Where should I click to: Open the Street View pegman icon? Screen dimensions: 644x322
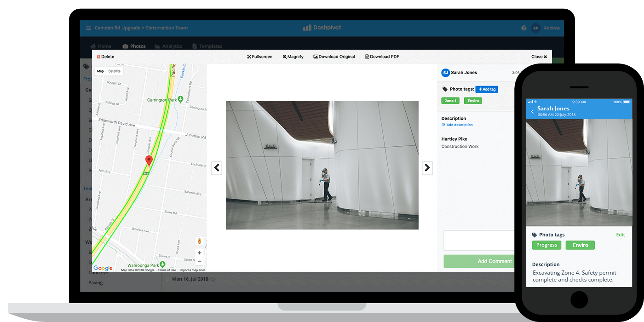pos(199,241)
